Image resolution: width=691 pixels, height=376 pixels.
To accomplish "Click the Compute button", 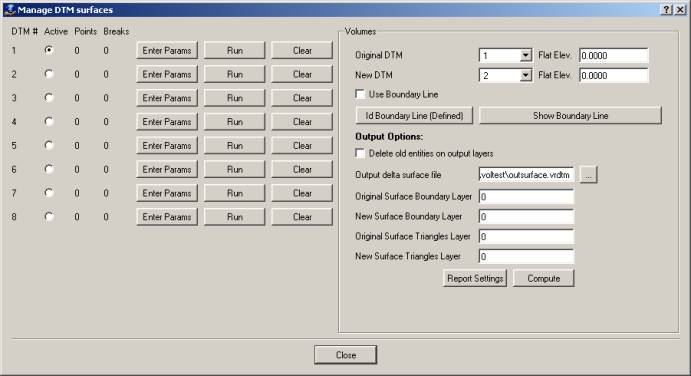I will (x=544, y=278).
